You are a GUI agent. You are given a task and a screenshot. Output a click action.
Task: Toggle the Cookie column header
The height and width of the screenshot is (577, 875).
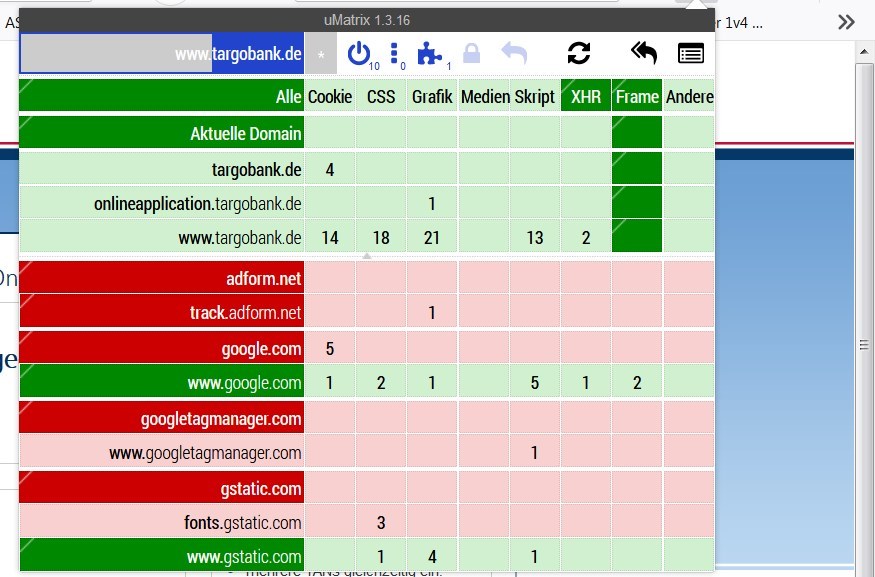pos(330,96)
